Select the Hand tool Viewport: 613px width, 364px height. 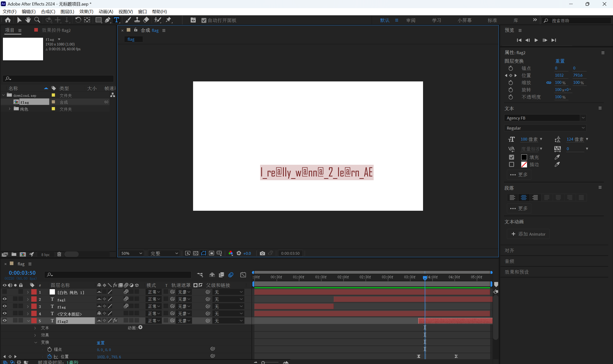28,20
